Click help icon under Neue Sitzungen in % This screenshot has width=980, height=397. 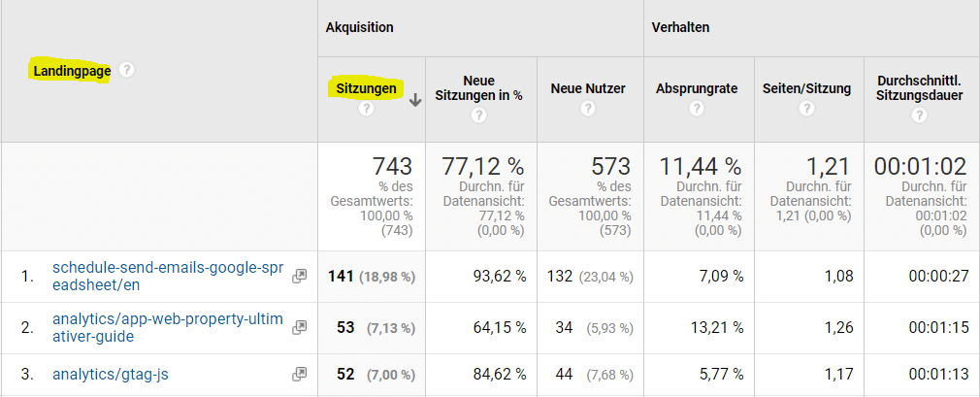478,116
